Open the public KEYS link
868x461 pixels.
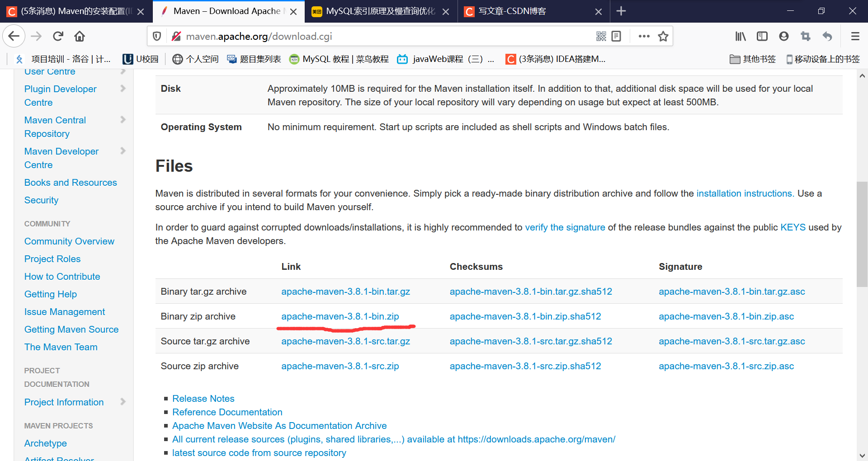click(793, 227)
